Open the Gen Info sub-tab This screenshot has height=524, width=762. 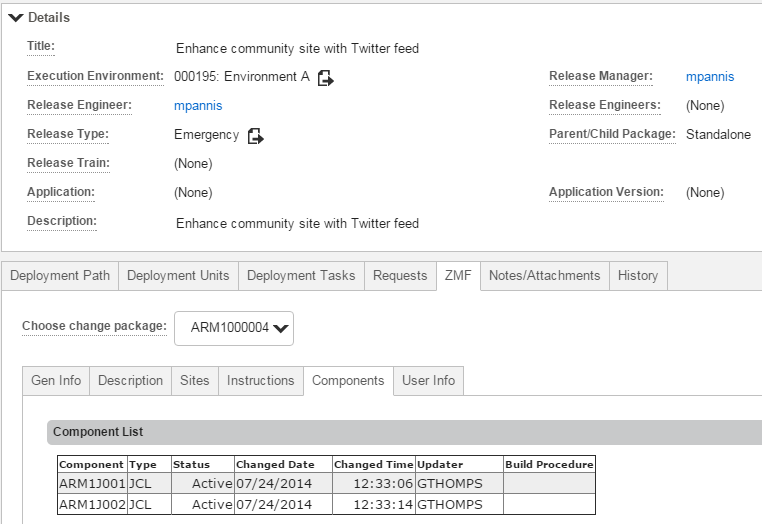point(56,381)
